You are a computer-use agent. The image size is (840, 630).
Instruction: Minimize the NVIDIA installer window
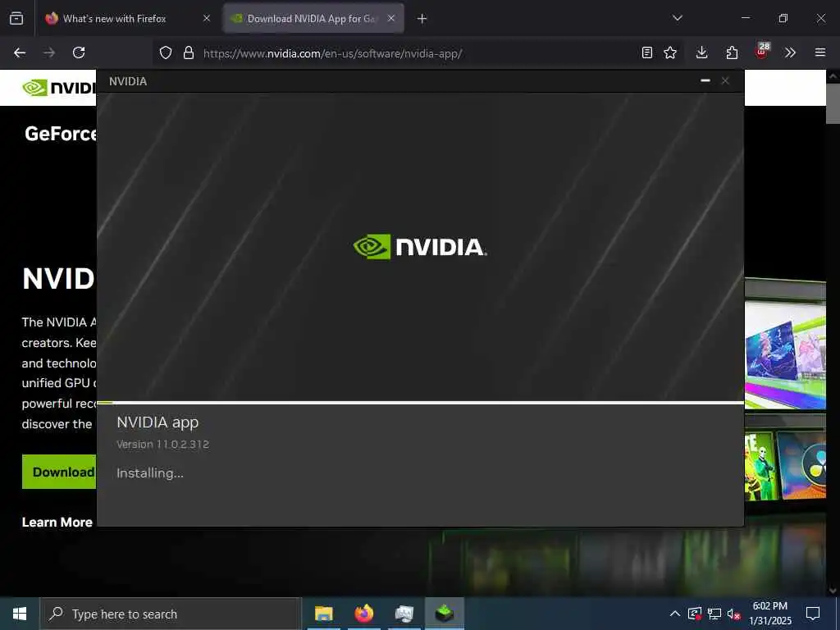click(x=705, y=80)
